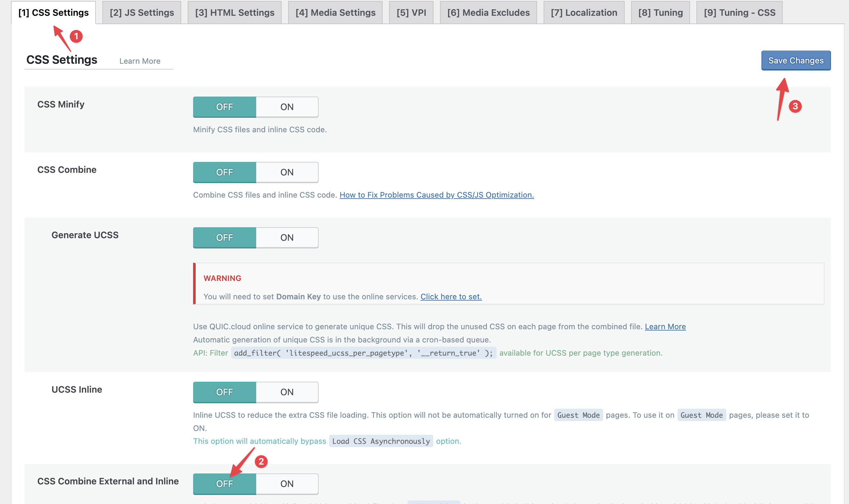Select the Media Excludes tab

(488, 13)
